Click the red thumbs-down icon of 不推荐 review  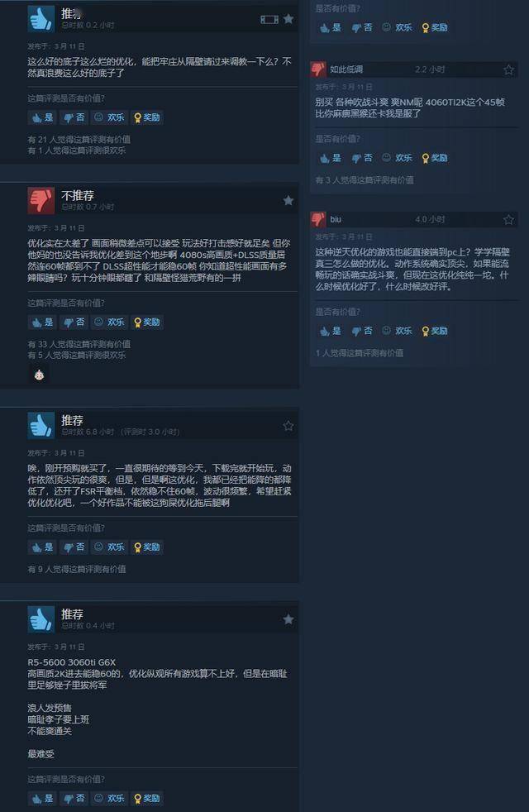point(41,200)
